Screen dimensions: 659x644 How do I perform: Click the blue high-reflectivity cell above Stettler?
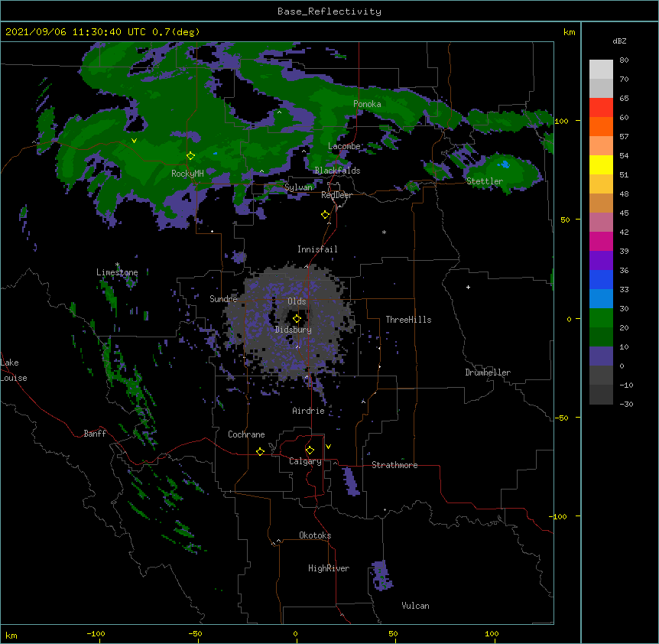pyautogui.click(x=505, y=164)
